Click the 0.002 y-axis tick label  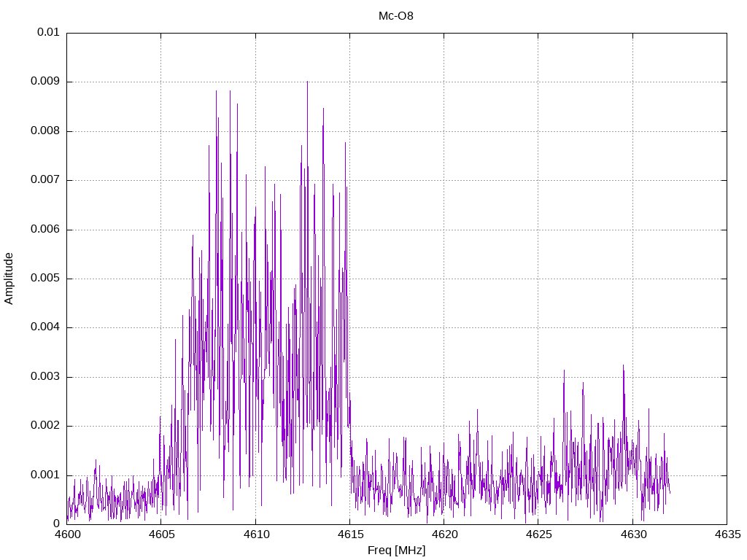(x=45, y=426)
